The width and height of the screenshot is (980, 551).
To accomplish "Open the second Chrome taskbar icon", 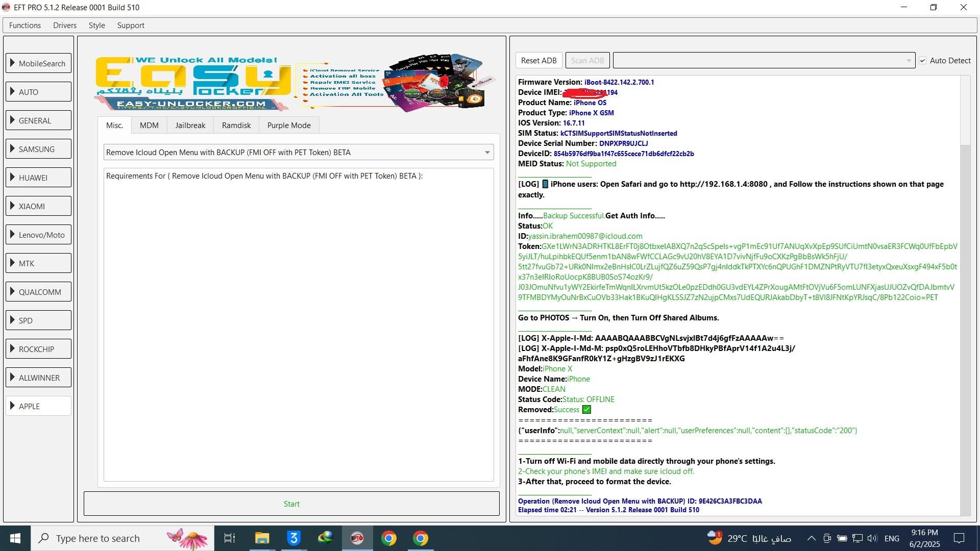I will [421, 538].
